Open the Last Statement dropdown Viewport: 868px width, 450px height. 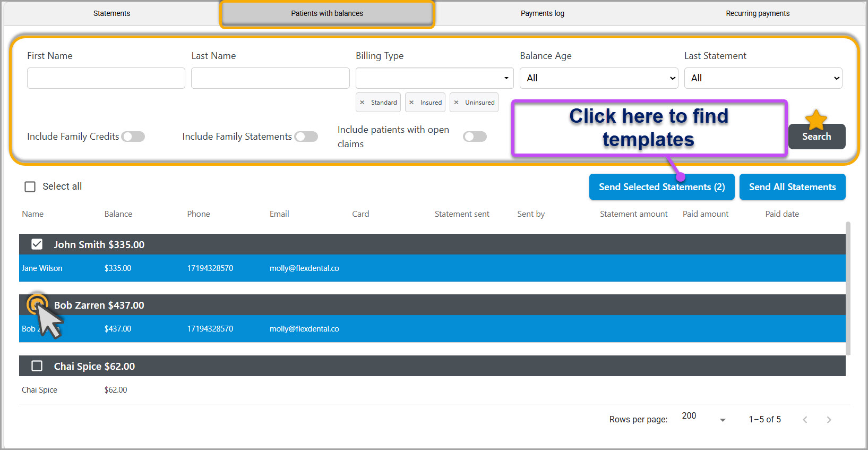tap(763, 78)
